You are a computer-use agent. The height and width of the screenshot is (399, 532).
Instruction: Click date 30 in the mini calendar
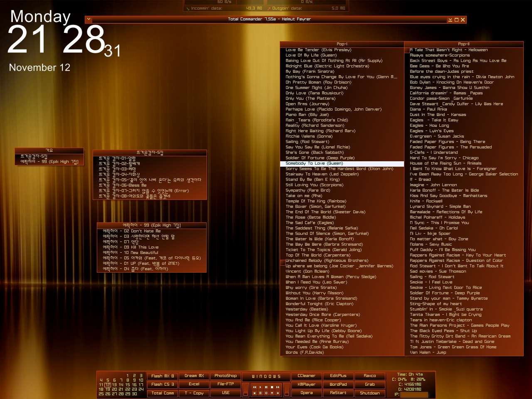tap(134, 394)
